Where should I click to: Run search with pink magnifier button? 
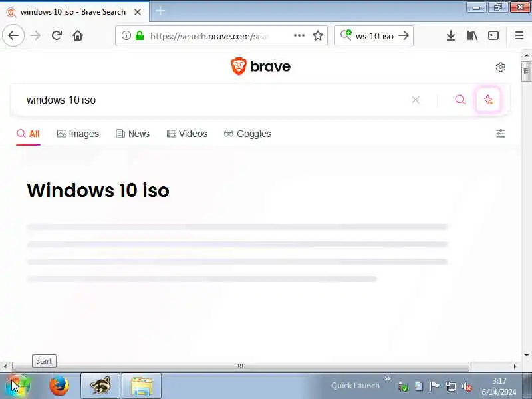click(460, 100)
